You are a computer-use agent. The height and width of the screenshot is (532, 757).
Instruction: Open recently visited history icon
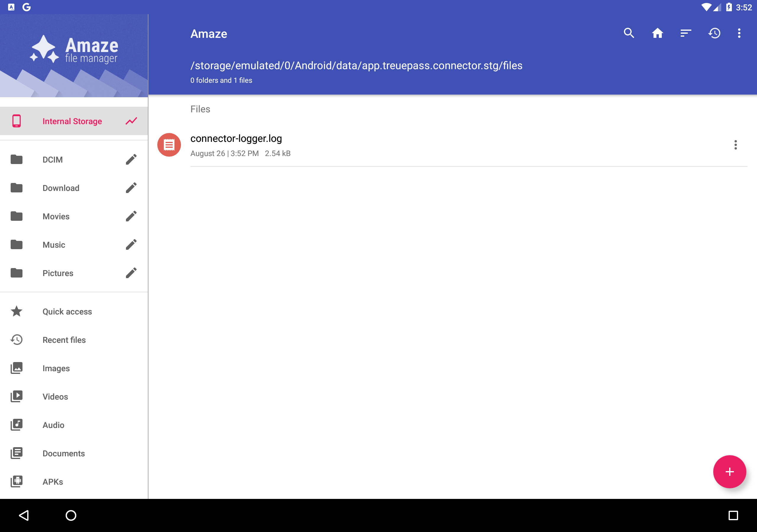click(x=714, y=33)
